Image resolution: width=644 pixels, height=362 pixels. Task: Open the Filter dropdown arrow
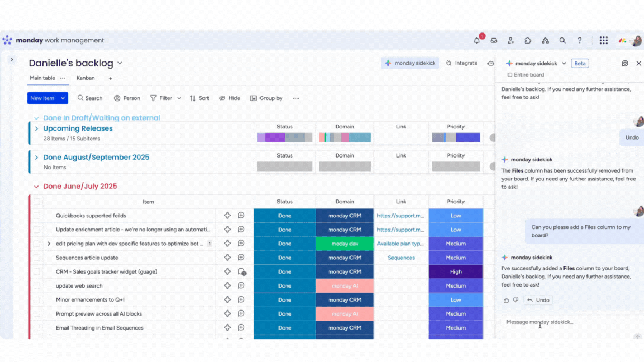pos(179,98)
